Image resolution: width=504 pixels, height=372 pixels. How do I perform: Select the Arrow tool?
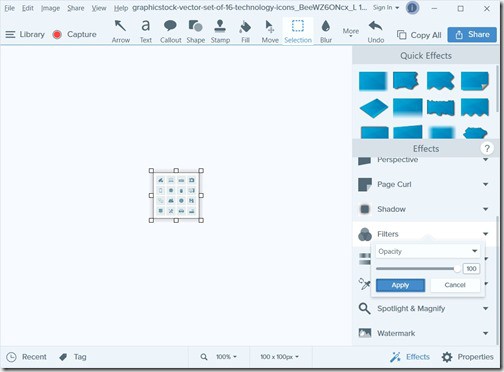pos(120,31)
